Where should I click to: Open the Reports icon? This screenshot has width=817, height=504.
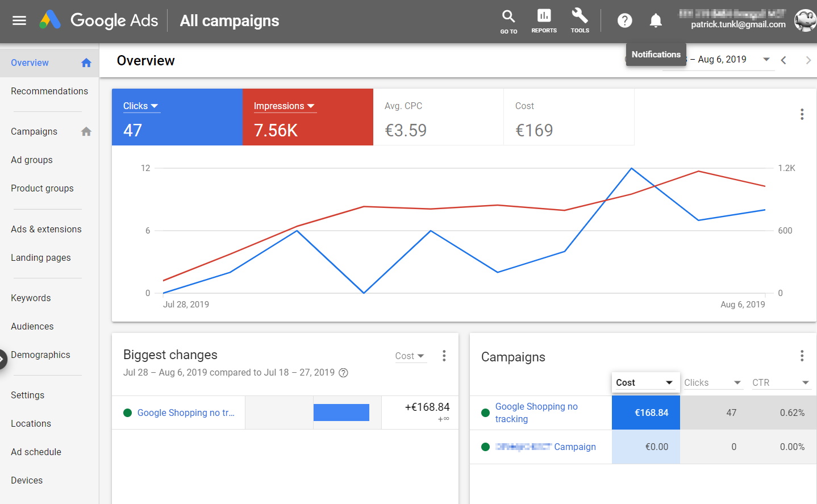click(544, 21)
